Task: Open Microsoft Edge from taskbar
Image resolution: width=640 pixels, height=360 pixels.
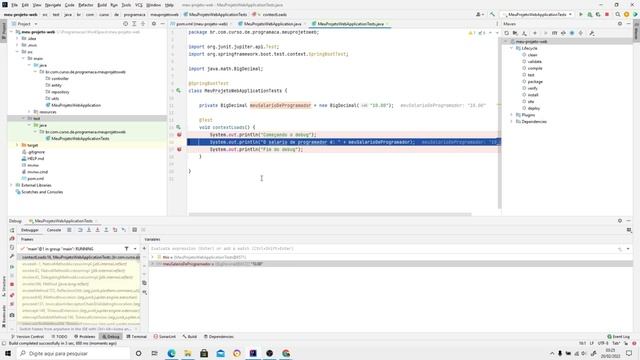Action: tap(171, 353)
